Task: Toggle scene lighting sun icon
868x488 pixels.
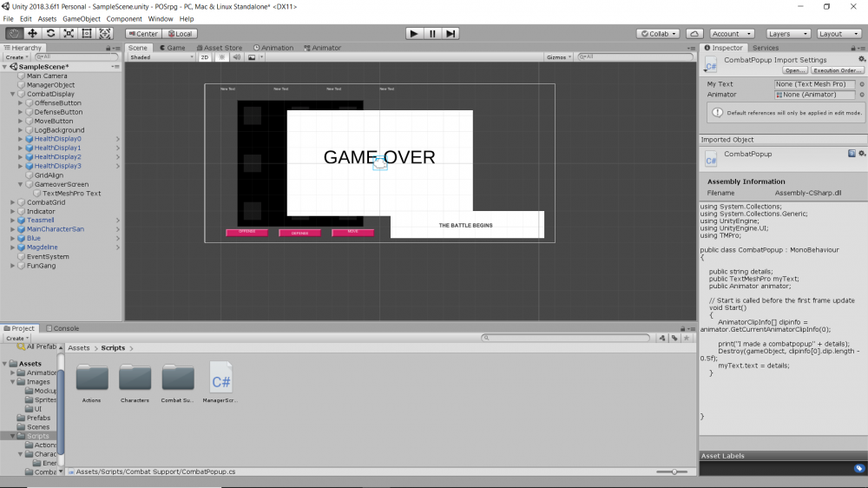Action: (221, 57)
